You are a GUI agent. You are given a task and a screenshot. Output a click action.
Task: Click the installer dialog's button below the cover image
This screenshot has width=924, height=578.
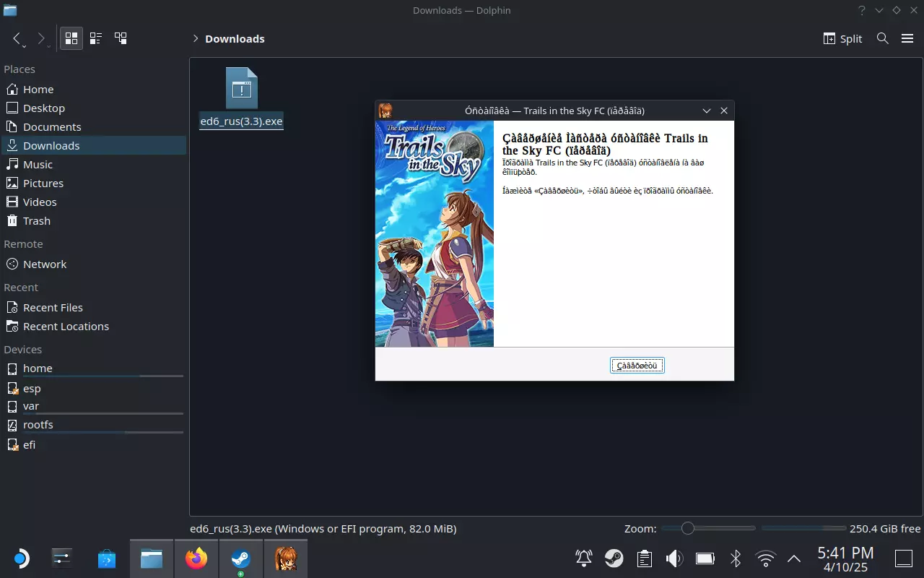coord(637,366)
